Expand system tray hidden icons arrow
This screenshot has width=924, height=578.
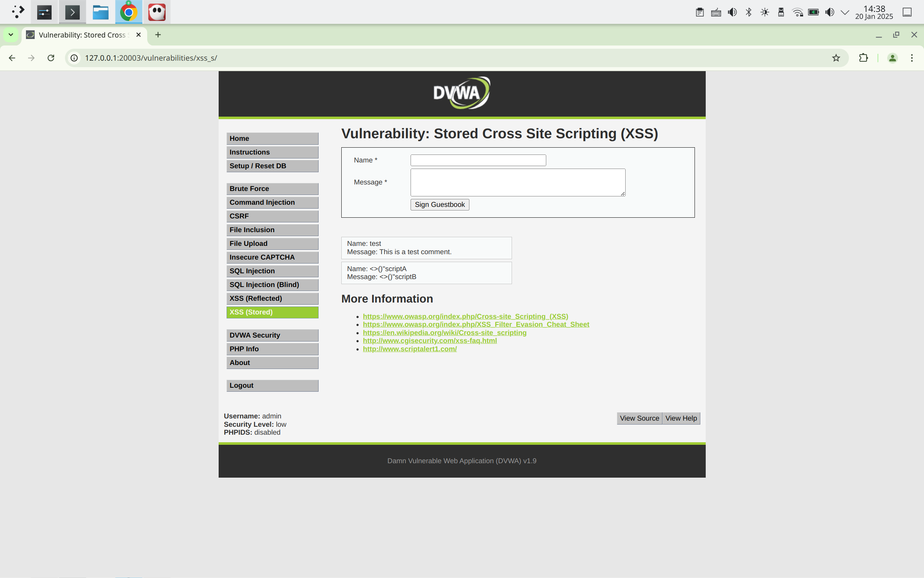845,12
